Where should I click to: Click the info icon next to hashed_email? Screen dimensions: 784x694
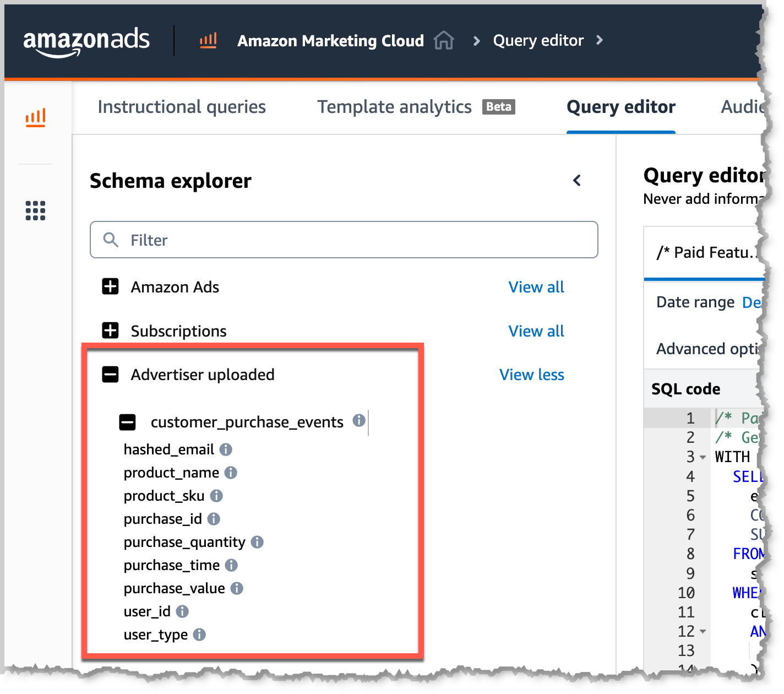tap(225, 449)
